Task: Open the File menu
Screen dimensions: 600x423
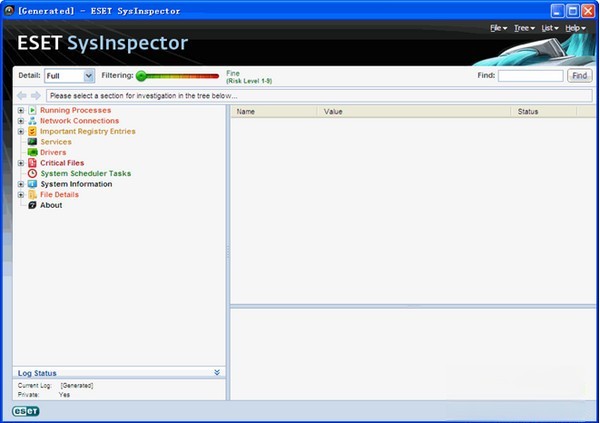Action: [498, 28]
